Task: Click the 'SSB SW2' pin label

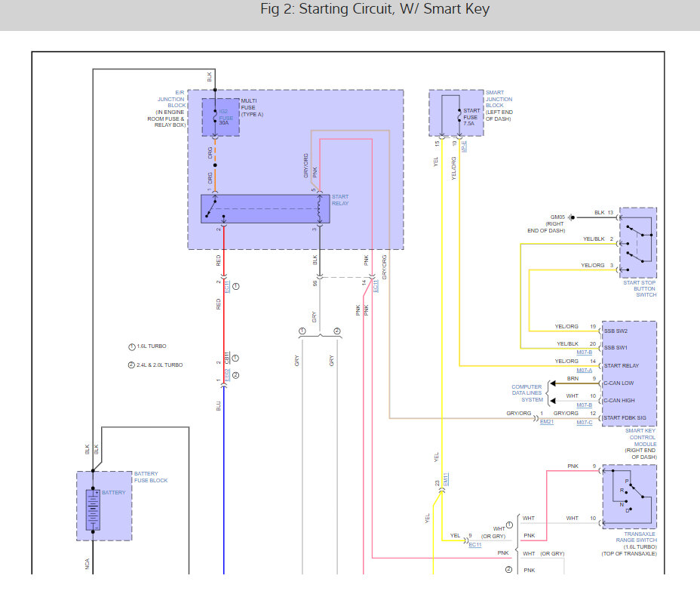Action: click(x=616, y=331)
